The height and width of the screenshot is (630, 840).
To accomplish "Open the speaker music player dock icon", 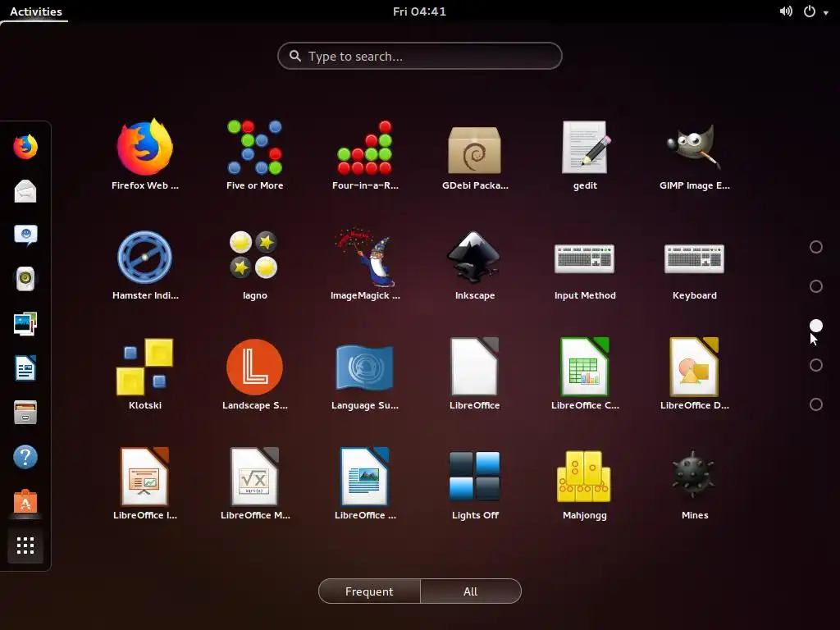I will (25, 279).
